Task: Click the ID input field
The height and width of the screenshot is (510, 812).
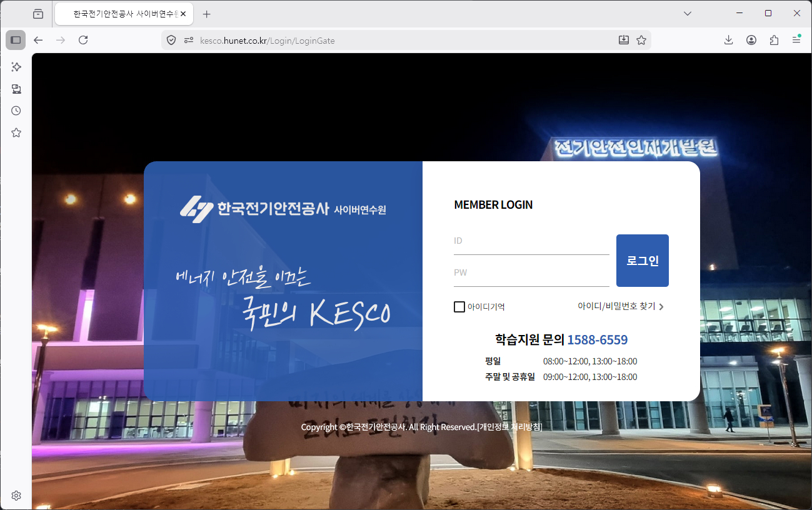Action: pos(531,241)
